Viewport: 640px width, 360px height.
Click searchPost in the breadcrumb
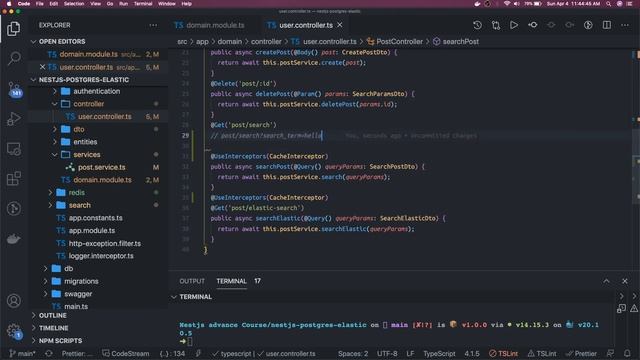click(x=460, y=42)
